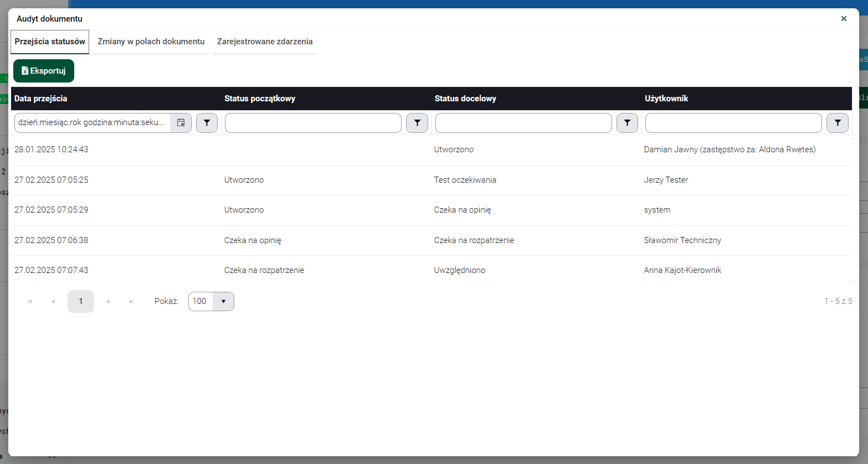
Task: Focus the Status początkowy filter input
Action: pos(313,123)
